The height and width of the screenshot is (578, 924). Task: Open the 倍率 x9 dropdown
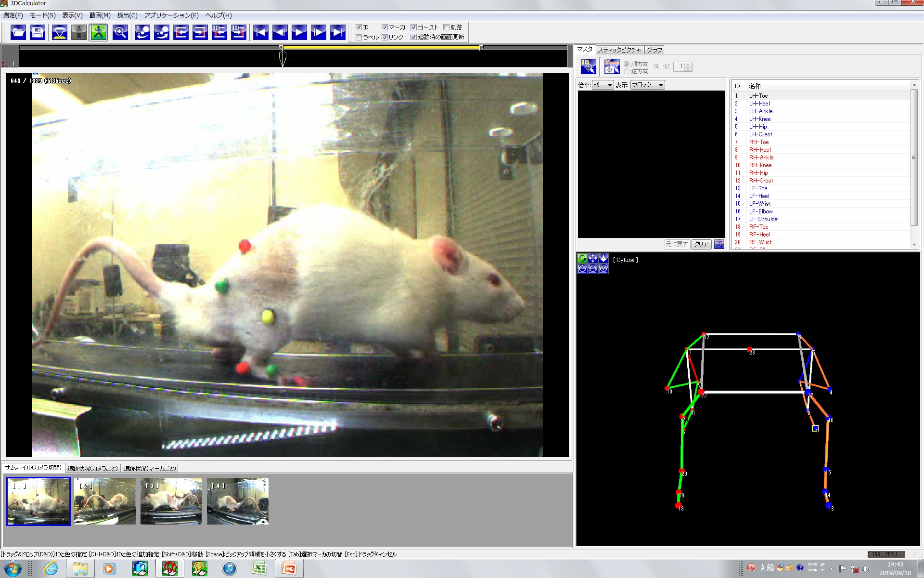click(x=603, y=85)
